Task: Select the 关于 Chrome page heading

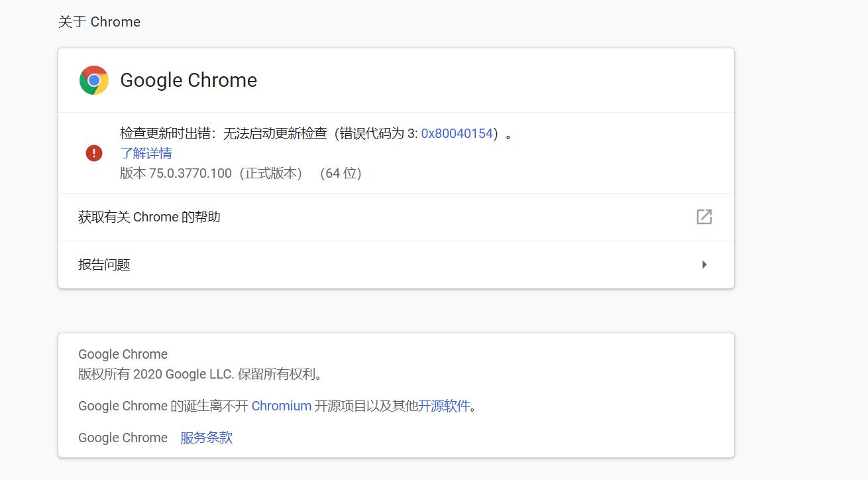Action: (x=99, y=21)
